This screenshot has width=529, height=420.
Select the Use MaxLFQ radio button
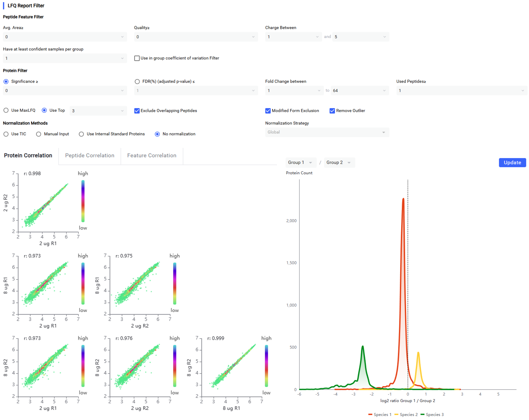(x=6, y=110)
